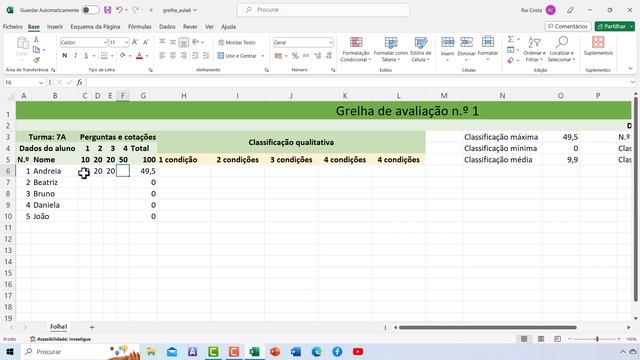Screen dimensions: 640x360
Task: Click the Format Painter brush icon
Action: 36,60
